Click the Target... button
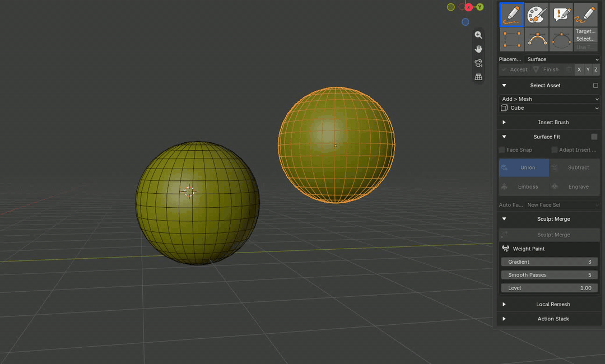The width and height of the screenshot is (605, 364). (585, 31)
